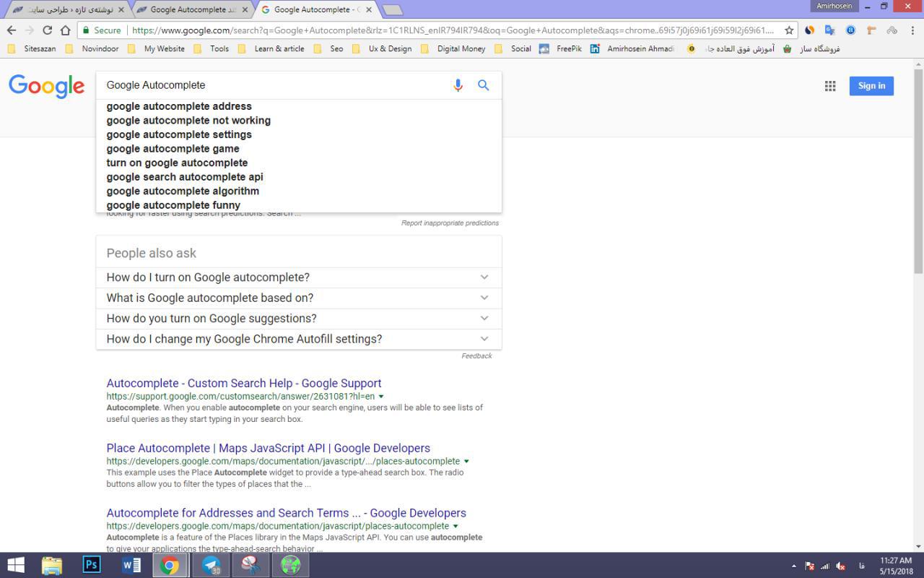Open Photoshop from the taskbar
The width and height of the screenshot is (924, 578).
(x=92, y=564)
